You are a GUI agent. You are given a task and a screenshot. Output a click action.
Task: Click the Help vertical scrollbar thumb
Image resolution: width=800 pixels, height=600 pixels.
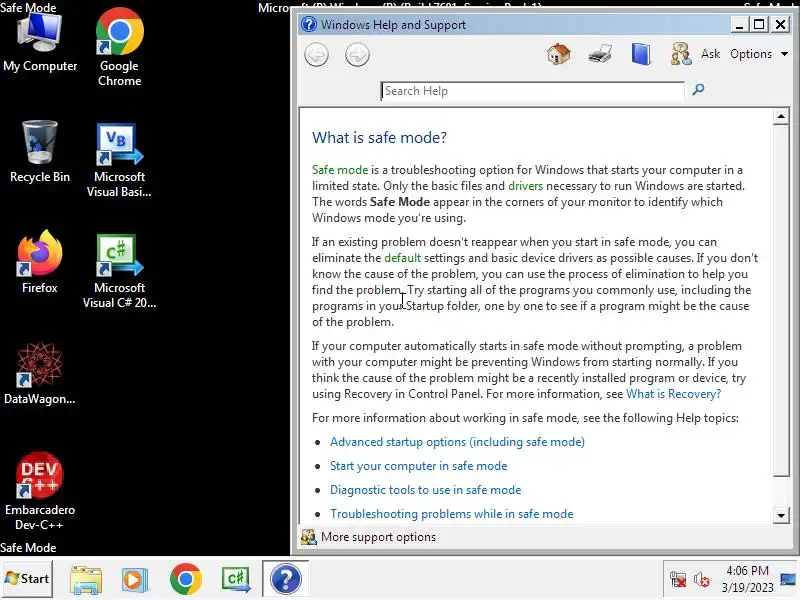[781, 300]
